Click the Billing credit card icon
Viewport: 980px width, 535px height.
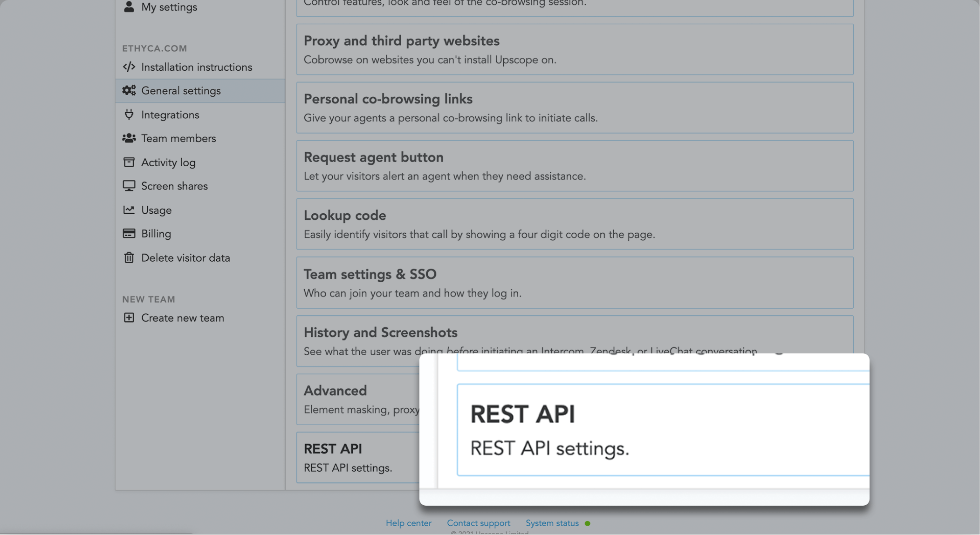tap(129, 234)
